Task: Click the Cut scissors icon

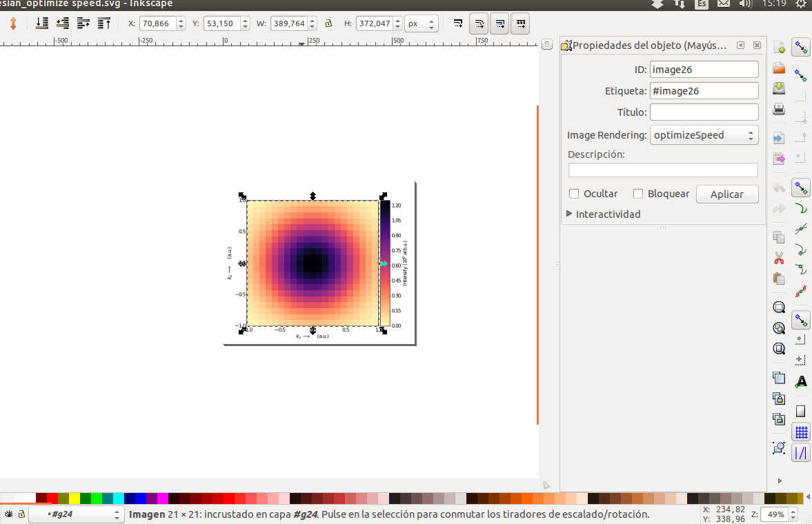Action: (779, 259)
